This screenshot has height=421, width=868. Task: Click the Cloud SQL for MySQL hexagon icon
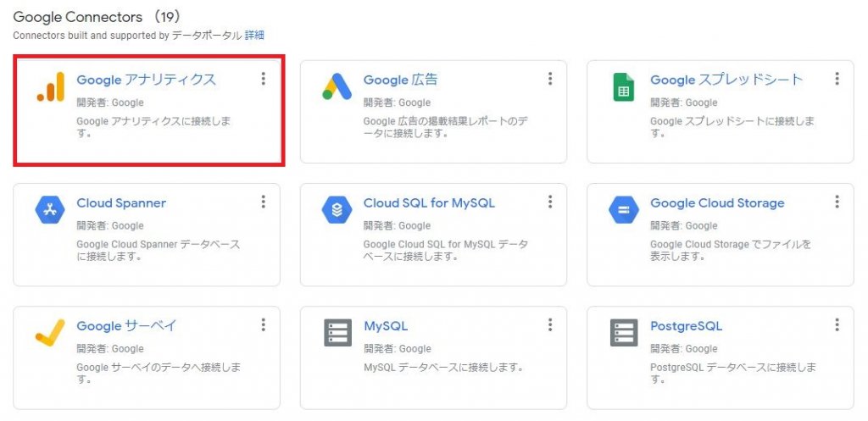tap(337, 210)
